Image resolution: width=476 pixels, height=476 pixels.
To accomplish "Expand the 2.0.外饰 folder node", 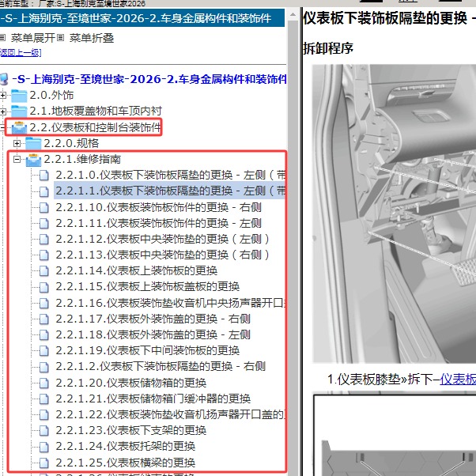I will click(x=2, y=96).
